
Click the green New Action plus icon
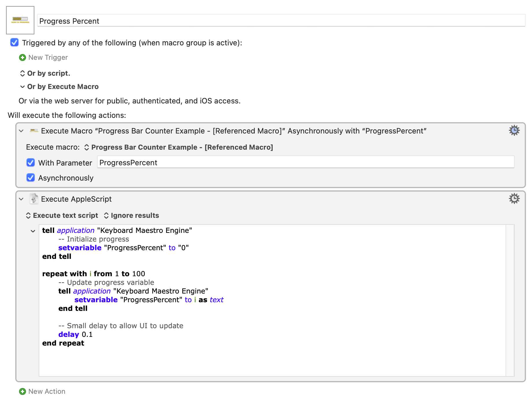(22, 391)
